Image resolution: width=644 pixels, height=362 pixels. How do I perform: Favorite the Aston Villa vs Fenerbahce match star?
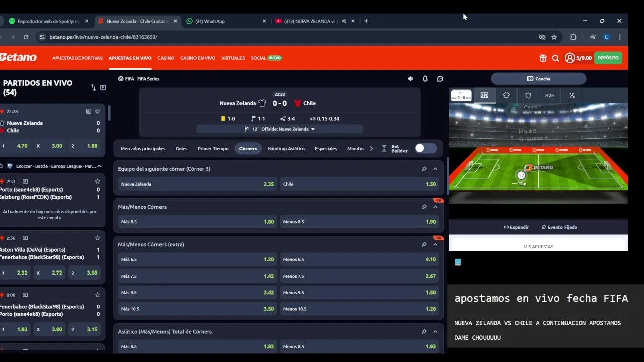click(x=98, y=238)
